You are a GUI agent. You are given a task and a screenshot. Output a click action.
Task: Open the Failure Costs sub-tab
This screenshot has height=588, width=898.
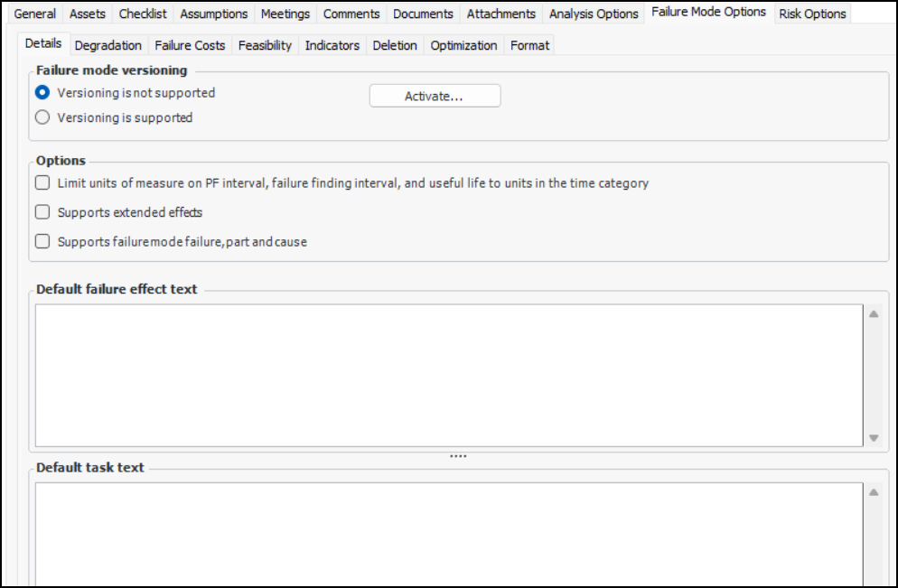pos(190,45)
